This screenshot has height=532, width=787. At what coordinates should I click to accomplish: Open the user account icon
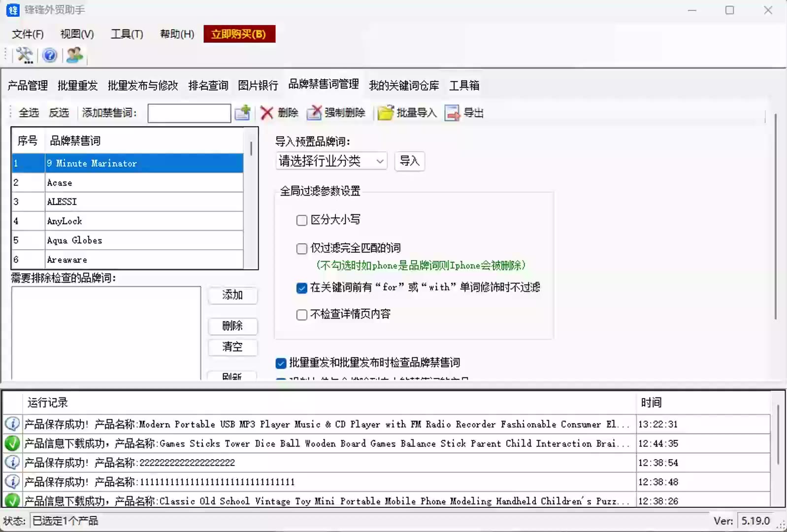(75, 55)
